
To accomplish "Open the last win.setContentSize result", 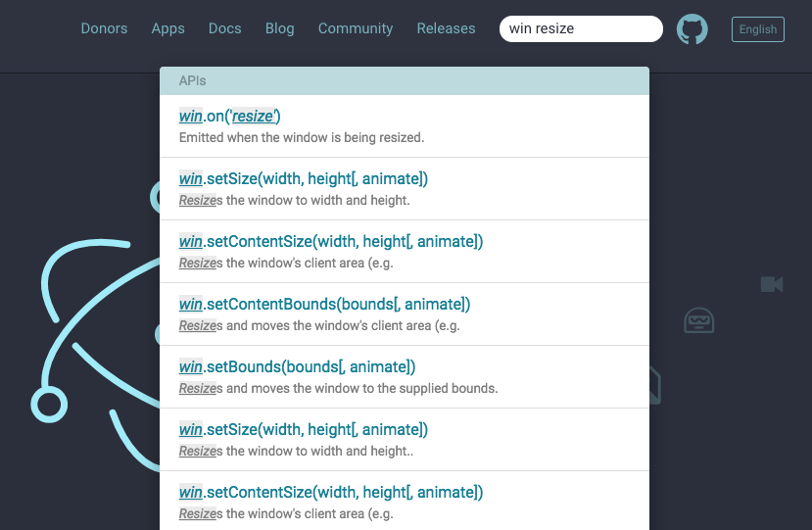I will 404,501.
